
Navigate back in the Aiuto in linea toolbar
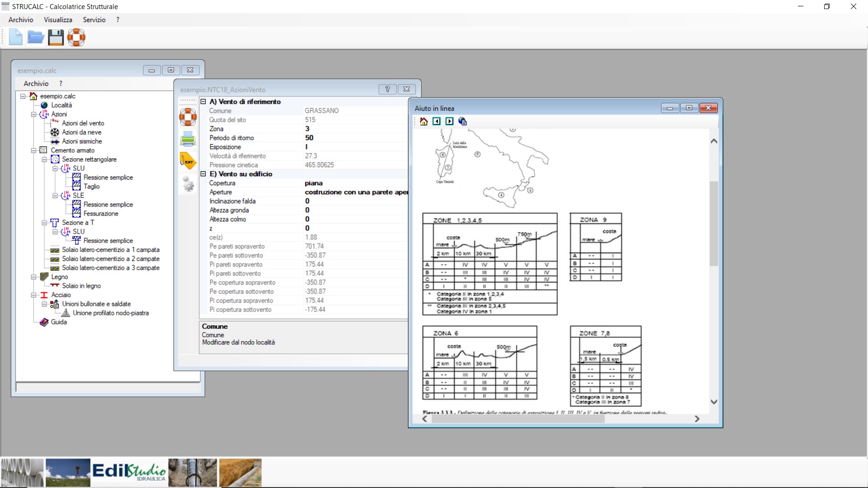(436, 121)
